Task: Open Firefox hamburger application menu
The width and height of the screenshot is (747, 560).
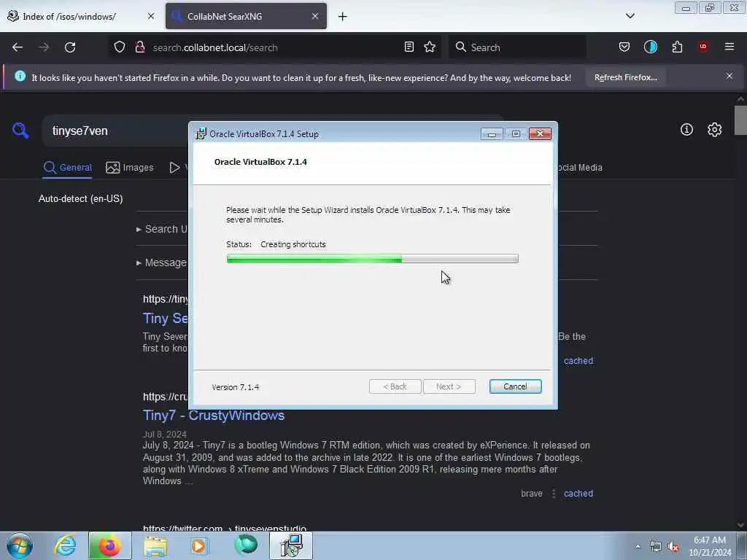Action: click(x=729, y=47)
